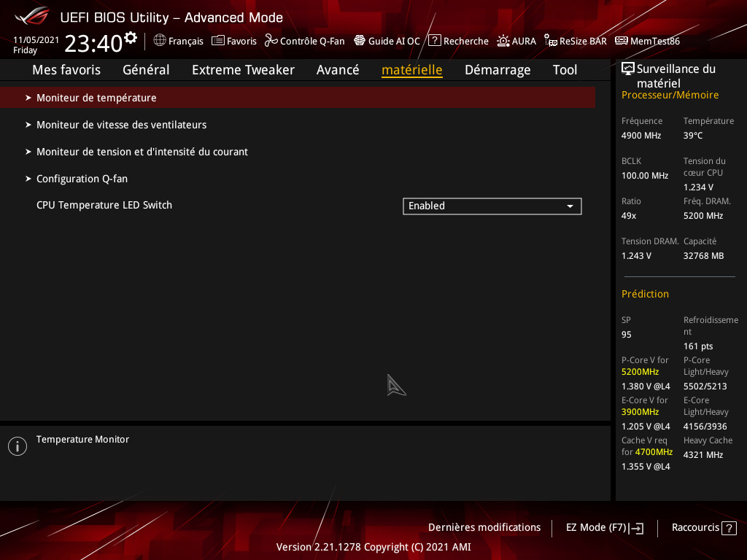The image size is (747, 560).
Task: Click the info circle icon
Action: pos(18,446)
